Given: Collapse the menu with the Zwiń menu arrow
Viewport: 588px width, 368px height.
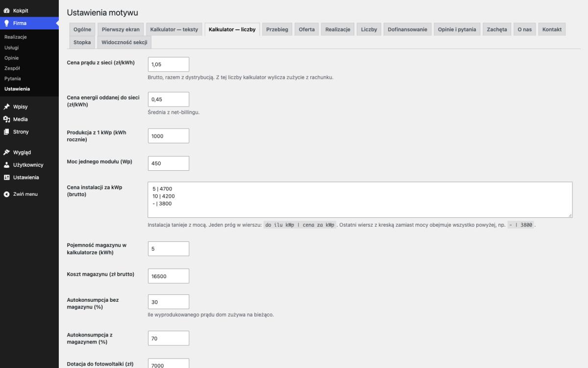Looking at the screenshot, I should pyautogui.click(x=6, y=194).
